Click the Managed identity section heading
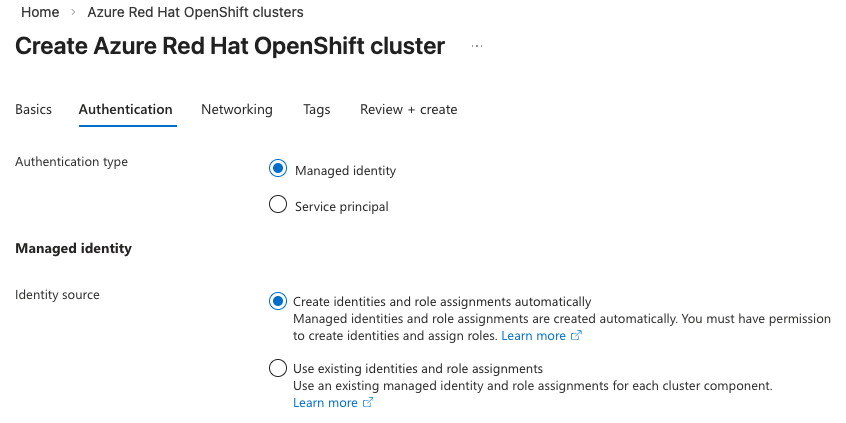This screenshot has width=846, height=423. click(73, 248)
